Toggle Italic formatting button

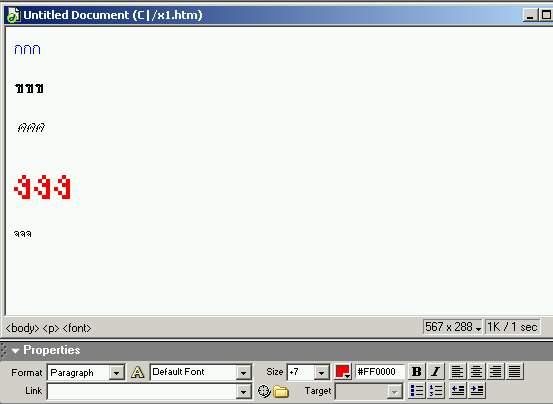(436, 371)
